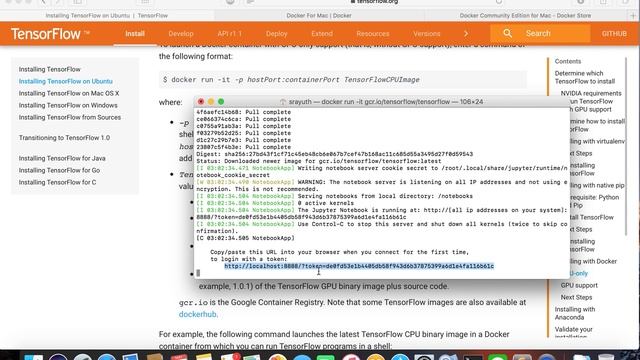Add a new browser tab
Screen dimensions: 640x360
pyautogui.click(x=633, y=16)
